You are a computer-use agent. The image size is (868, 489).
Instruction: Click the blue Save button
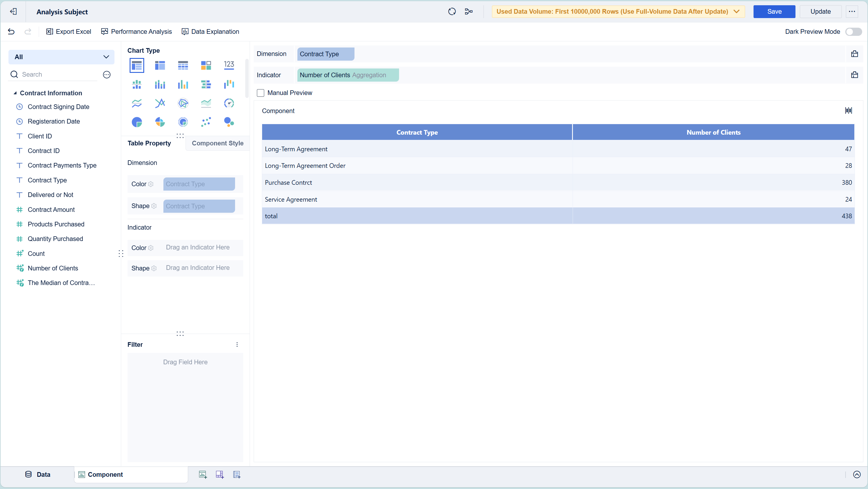coord(774,11)
